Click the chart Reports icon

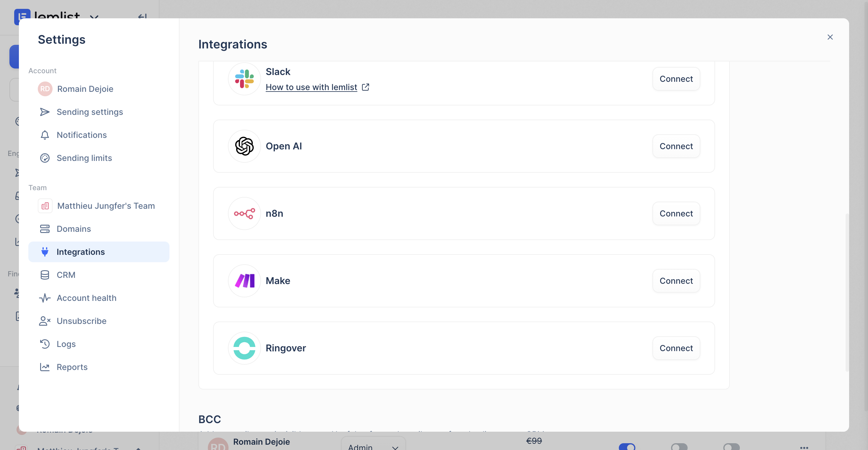click(x=45, y=367)
